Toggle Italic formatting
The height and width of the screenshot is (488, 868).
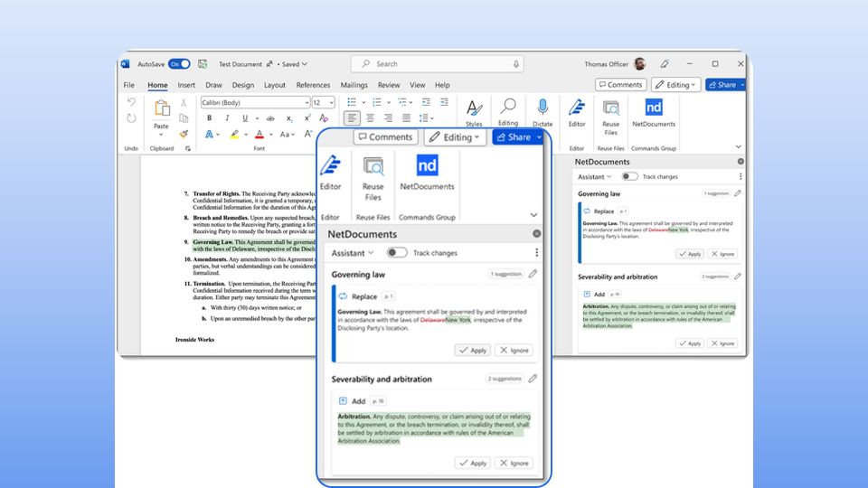(227, 117)
